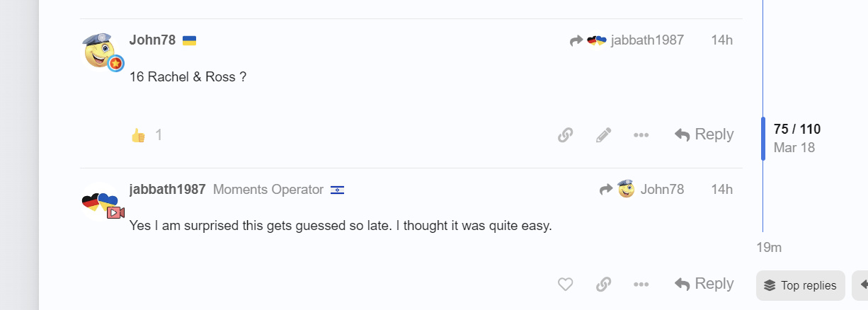Expand more actions on jabbath1987's post
This screenshot has height=310, width=868.
click(x=641, y=285)
